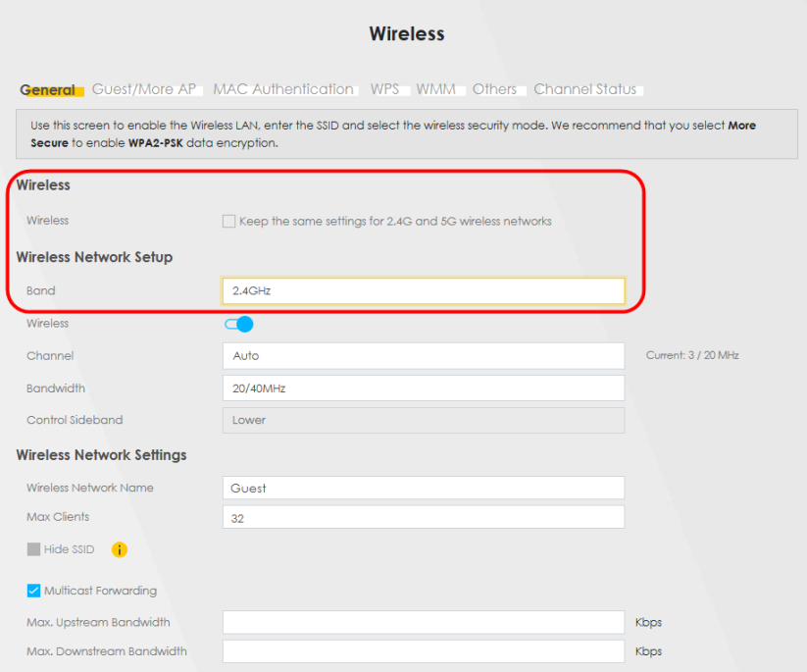Image resolution: width=807 pixels, height=672 pixels.
Task: Go to the MAC Authentication tab
Action: 283,89
